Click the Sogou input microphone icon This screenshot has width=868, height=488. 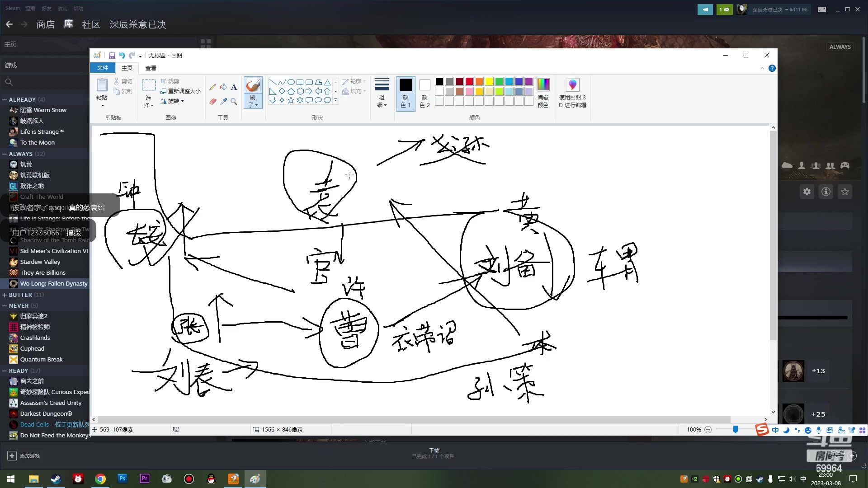click(x=819, y=430)
